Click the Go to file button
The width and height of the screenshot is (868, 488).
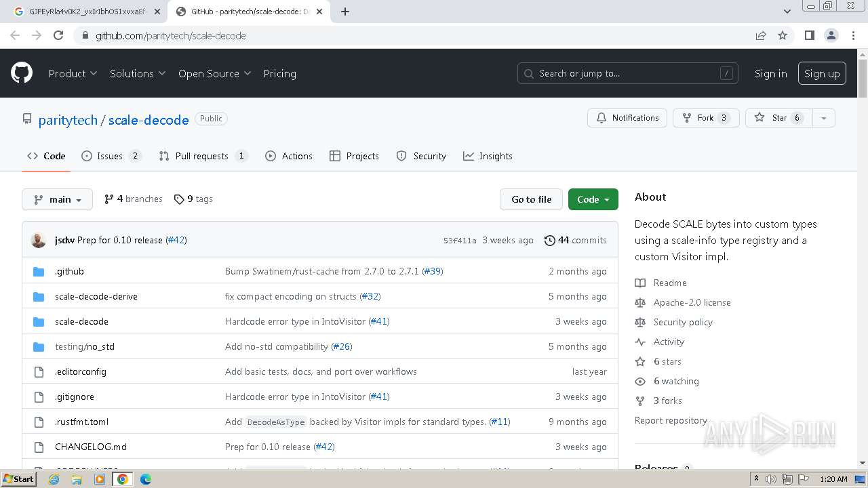pos(532,199)
